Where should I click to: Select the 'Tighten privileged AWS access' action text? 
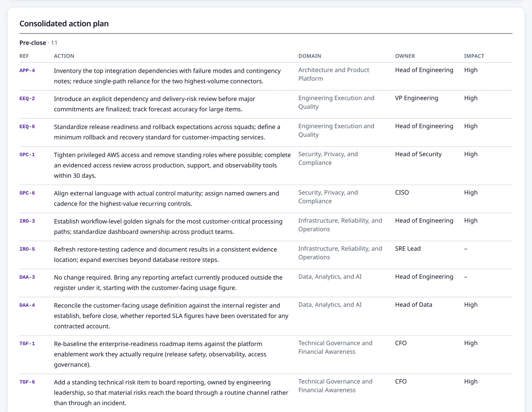pos(172,165)
